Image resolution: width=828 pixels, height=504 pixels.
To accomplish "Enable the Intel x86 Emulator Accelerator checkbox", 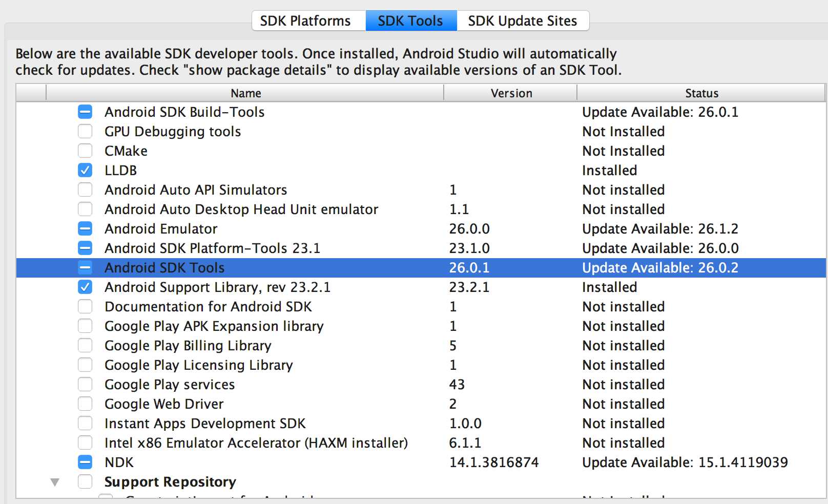I will (85, 443).
